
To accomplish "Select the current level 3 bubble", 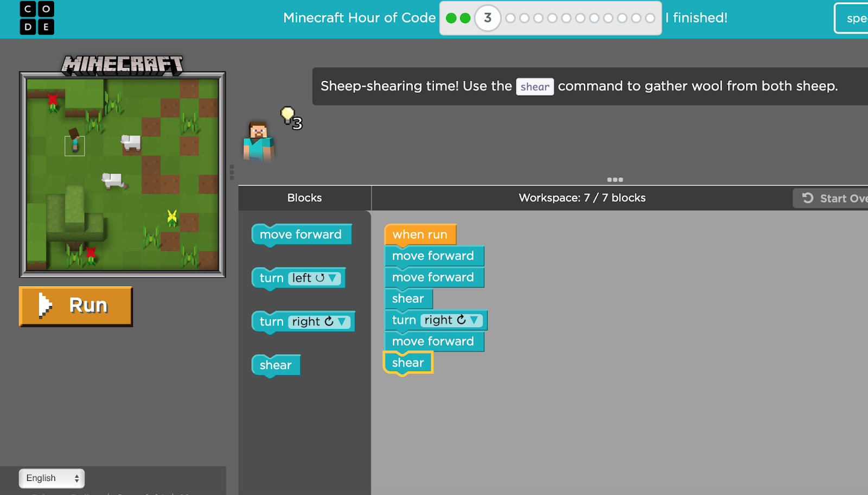I will [x=488, y=18].
